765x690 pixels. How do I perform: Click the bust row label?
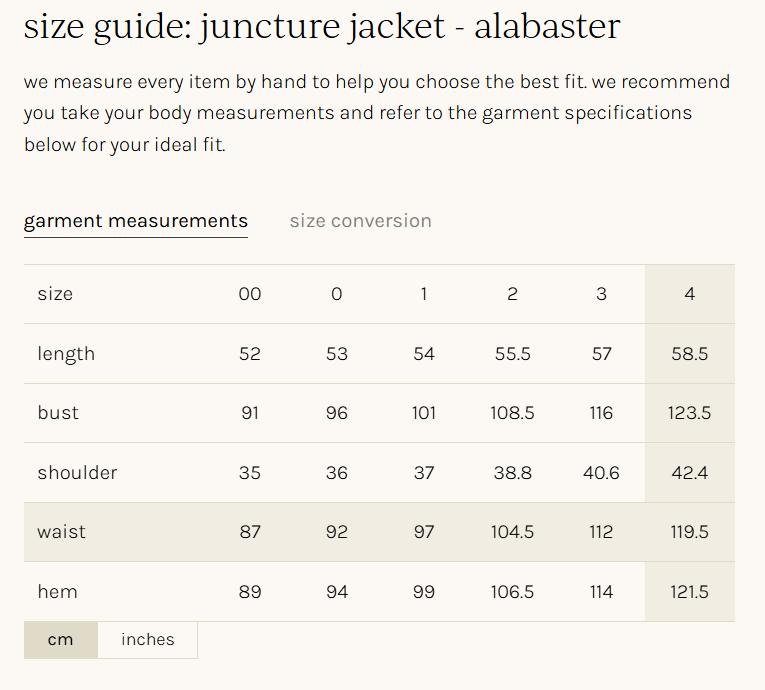pyautogui.click(x=58, y=413)
